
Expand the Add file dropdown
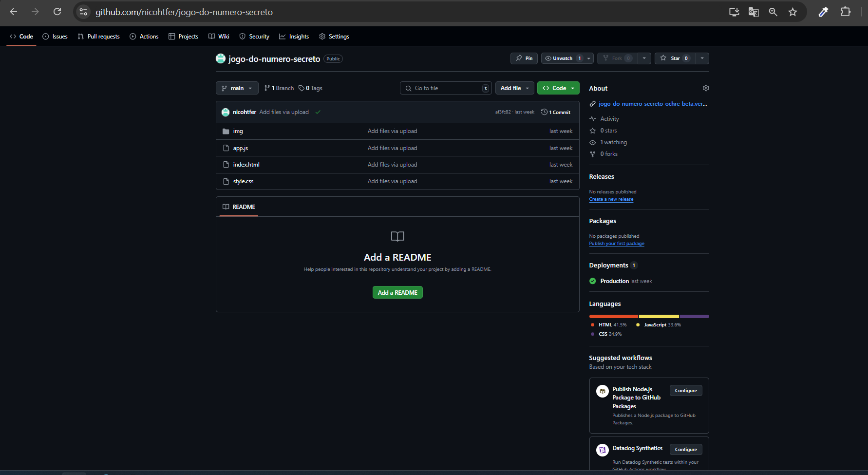tap(515, 88)
